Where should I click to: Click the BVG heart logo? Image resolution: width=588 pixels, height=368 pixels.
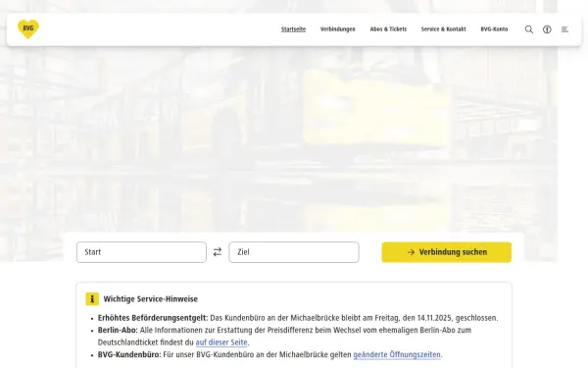pyautogui.click(x=28, y=28)
